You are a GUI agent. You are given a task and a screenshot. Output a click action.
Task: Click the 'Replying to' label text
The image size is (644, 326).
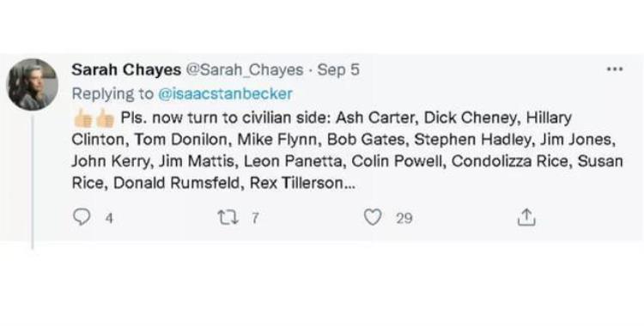(112, 94)
